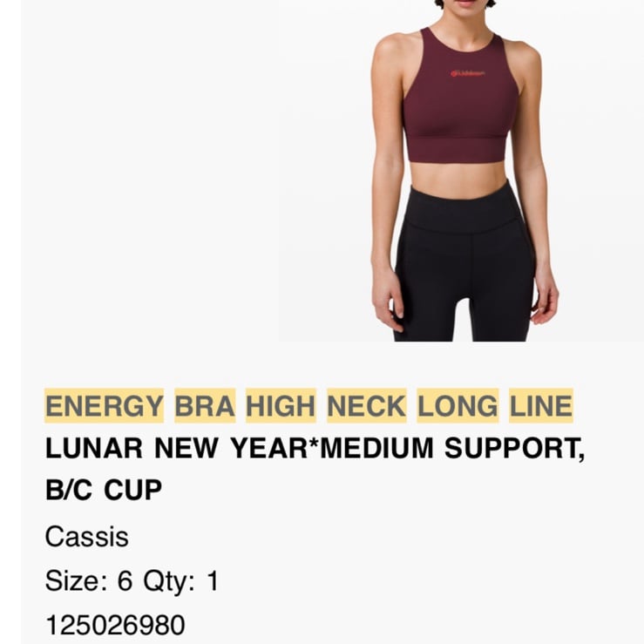
Task: Click the highlighted word NECK
Action: [x=367, y=406]
